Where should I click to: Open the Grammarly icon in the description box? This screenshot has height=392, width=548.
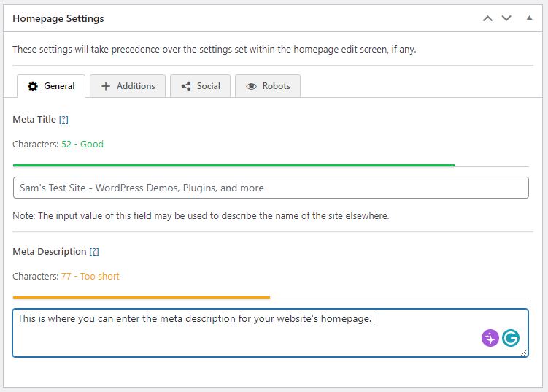[511, 338]
